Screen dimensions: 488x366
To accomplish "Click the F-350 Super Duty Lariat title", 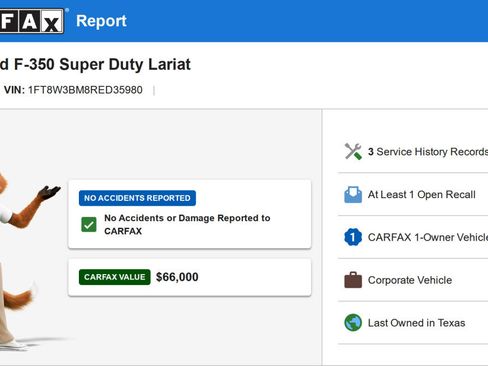I will (x=95, y=64).
